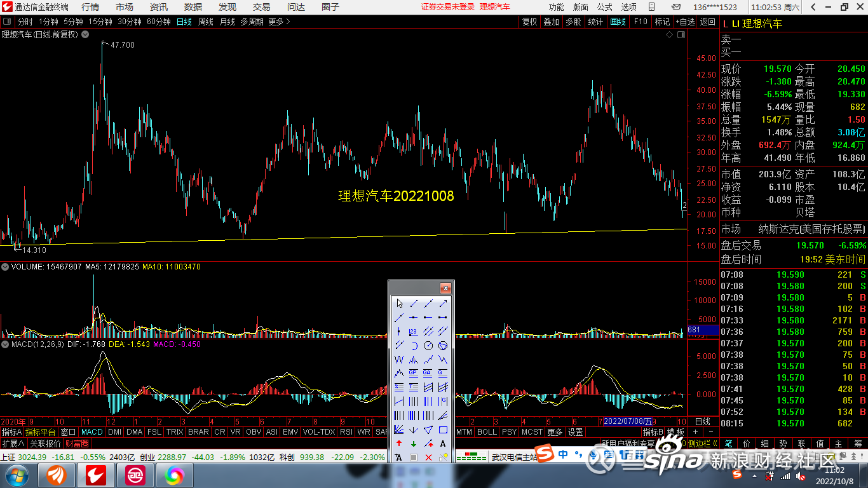Select the rectangle drawing tool
868x488 pixels.
[443, 430]
